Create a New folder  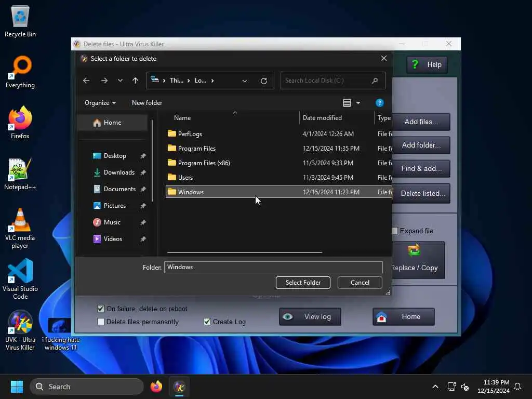[x=147, y=103]
